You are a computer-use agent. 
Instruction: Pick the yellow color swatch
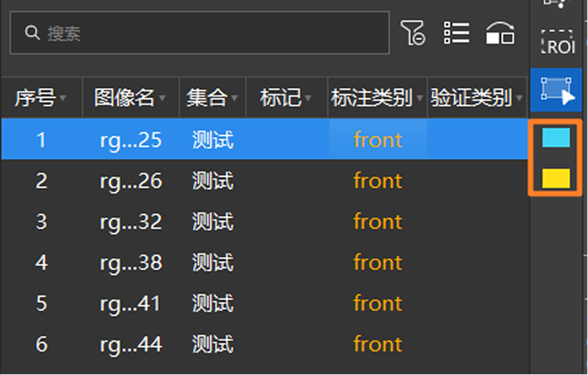point(556,178)
